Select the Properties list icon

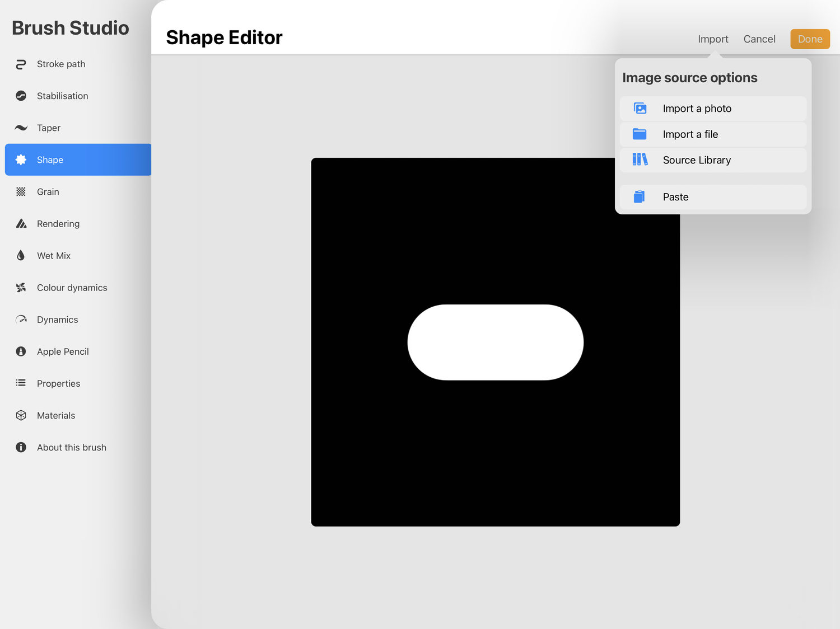pos(21,383)
